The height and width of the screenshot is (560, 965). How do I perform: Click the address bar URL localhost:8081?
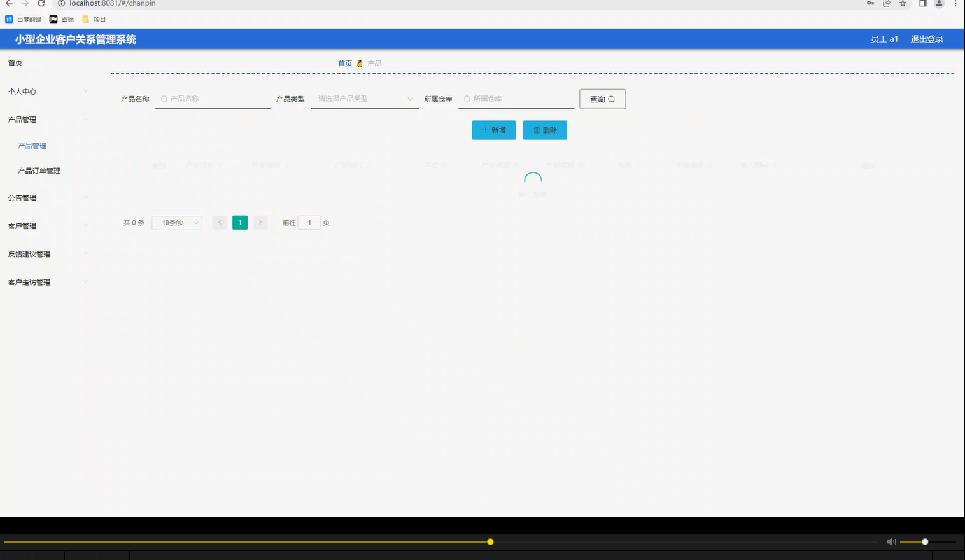(112, 4)
